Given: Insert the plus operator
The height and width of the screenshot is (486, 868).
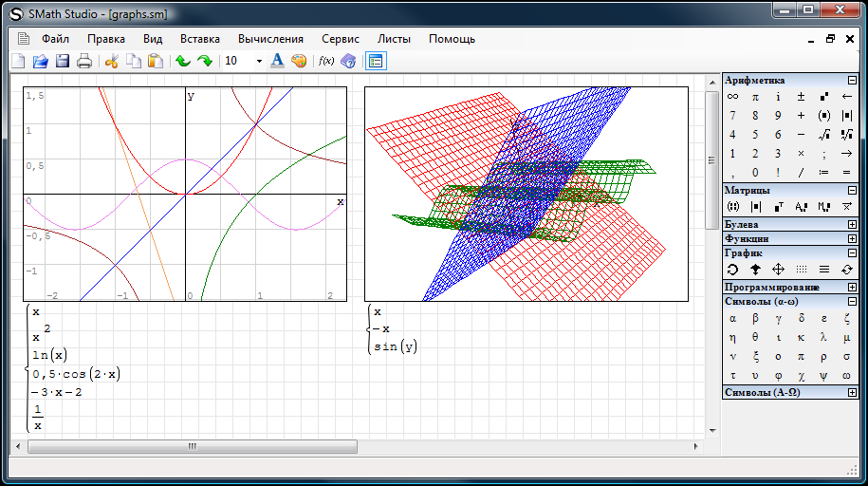Looking at the screenshot, I should (x=801, y=115).
